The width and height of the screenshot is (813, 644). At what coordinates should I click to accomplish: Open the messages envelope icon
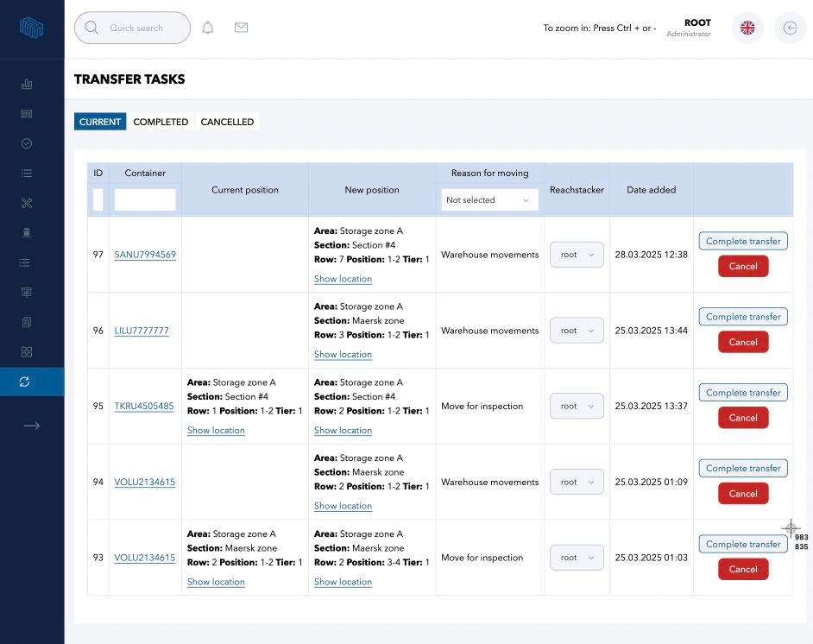241,28
